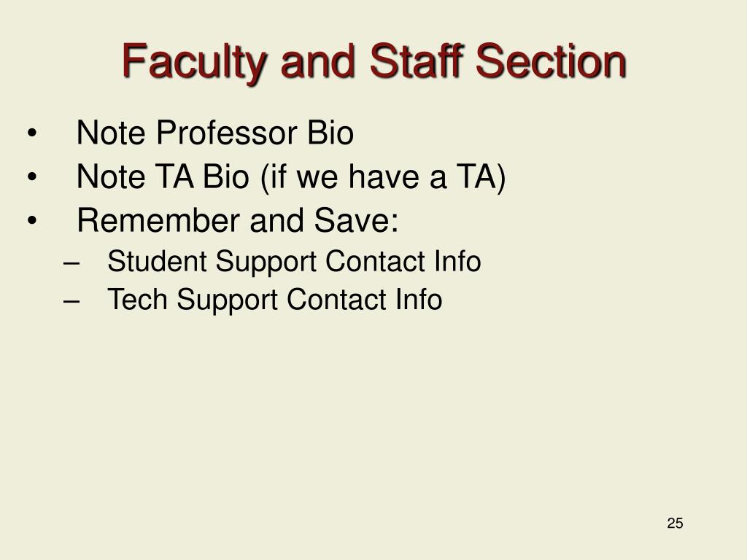Select Student Support Contact Info sub-item
The width and height of the screenshot is (747, 560).
(294, 262)
